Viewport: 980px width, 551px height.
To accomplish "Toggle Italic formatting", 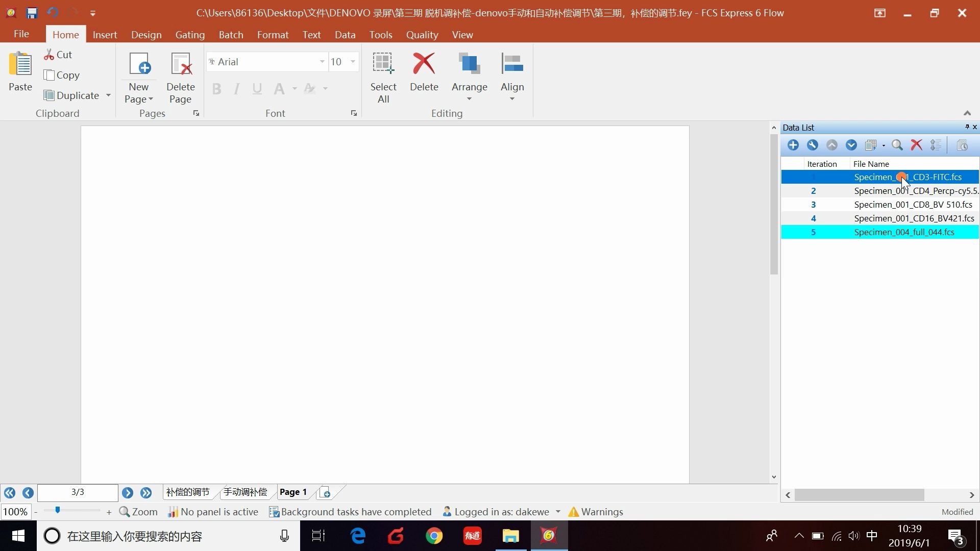I will [236, 89].
